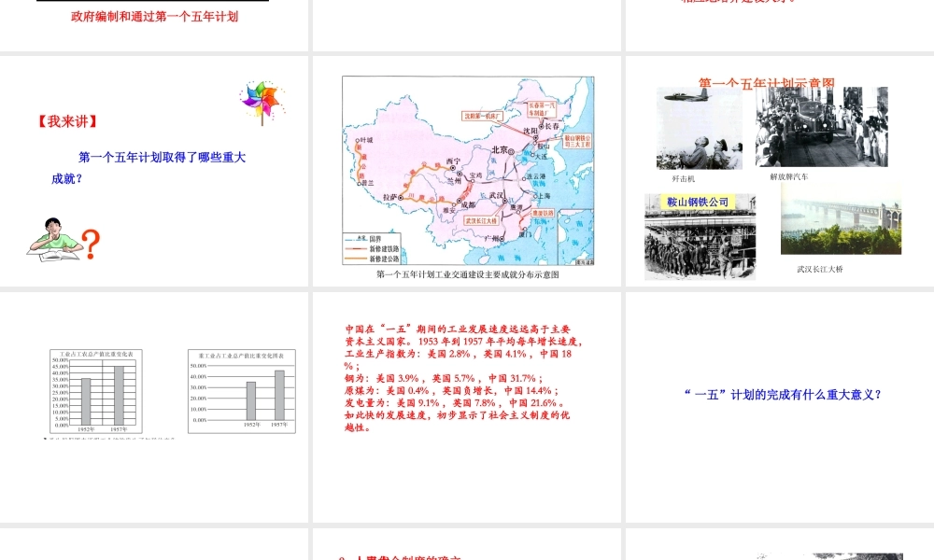This screenshot has width=934, height=560.
Task: Click the 武汉长江大桥 caption under the bridge photo
Action: tap(820, 269)
